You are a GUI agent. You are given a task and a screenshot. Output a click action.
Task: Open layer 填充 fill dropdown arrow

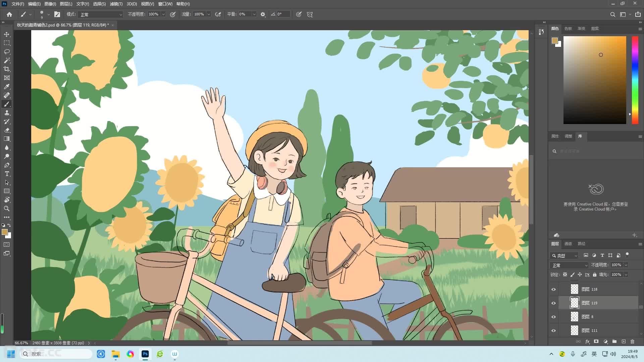pyautogui.click(x=626, y=275)
